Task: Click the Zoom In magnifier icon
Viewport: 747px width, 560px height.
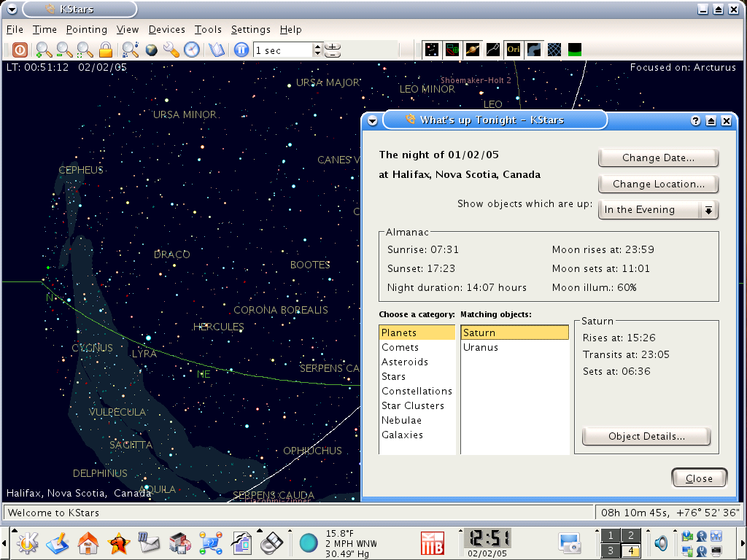Action: [x=44, y=50]
